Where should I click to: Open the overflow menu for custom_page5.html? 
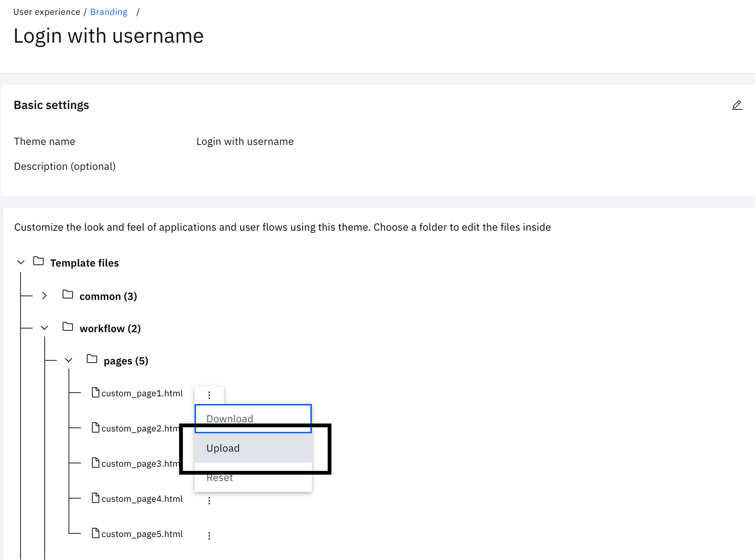pyautogui.click(x=209, y=535)
